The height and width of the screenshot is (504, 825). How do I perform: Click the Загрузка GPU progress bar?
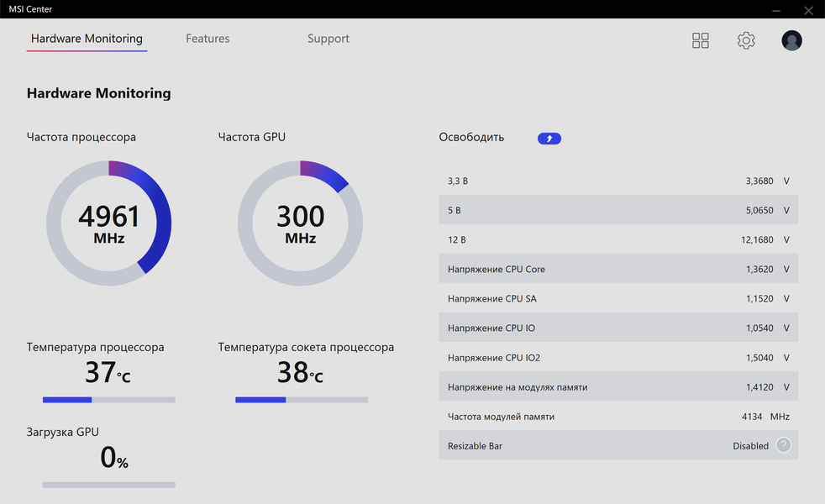[x=108, y=485]
